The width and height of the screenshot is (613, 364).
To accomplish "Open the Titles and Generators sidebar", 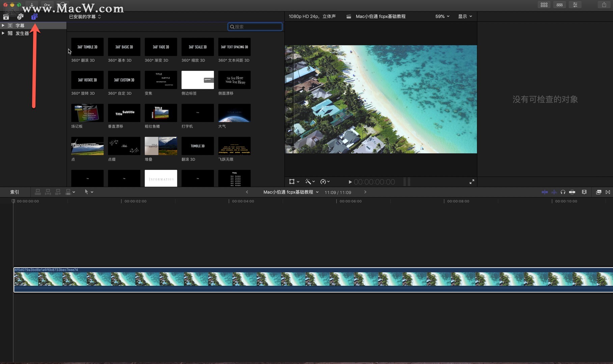I will [x=34, y=17].
